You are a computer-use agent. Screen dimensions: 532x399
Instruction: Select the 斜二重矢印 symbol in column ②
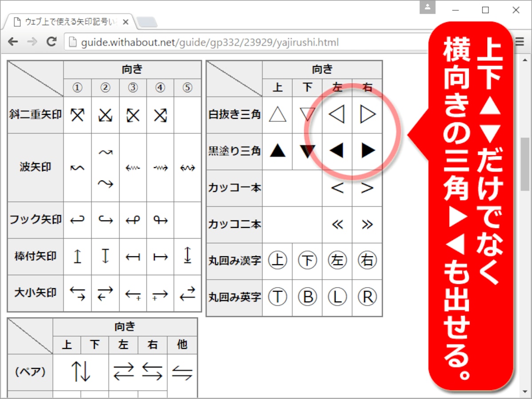click(x=106, y=115)
